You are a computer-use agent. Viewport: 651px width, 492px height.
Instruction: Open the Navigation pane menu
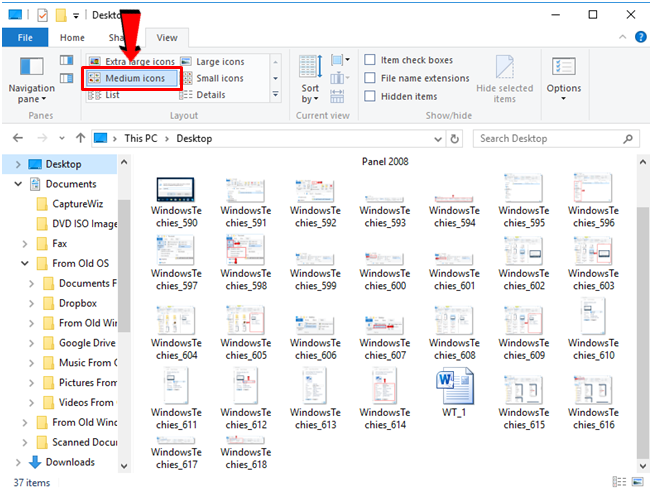(32, 81)
